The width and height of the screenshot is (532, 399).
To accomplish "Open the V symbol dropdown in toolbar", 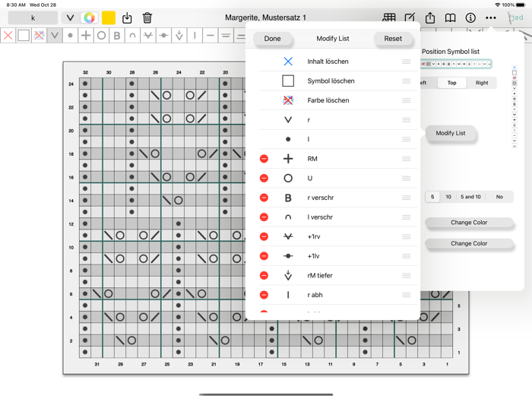I will tap(70, 17).
